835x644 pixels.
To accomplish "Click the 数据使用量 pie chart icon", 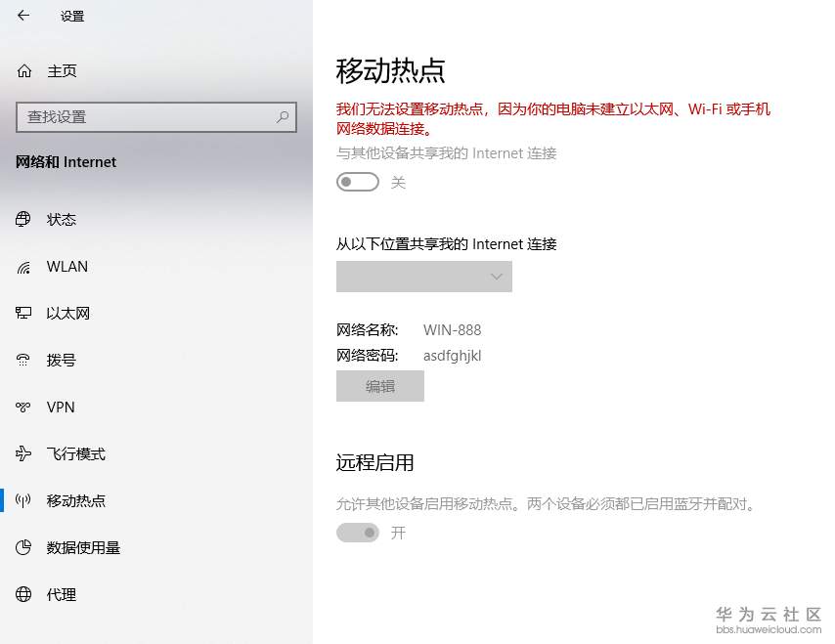I will 22,547.
